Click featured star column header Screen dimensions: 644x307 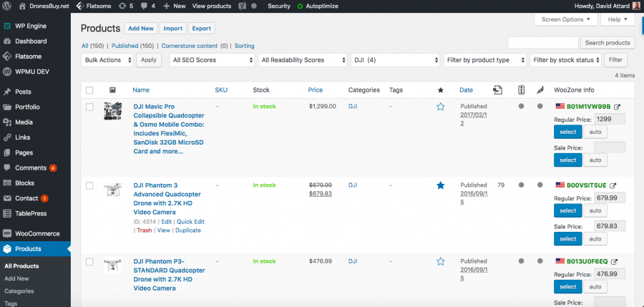tap(441, 90)
